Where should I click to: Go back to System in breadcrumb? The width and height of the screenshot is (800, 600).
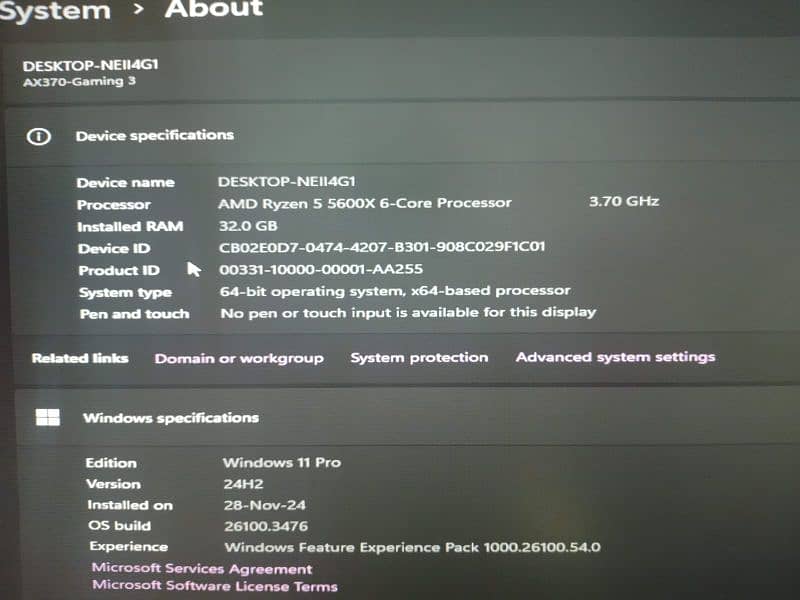[55, 10]
